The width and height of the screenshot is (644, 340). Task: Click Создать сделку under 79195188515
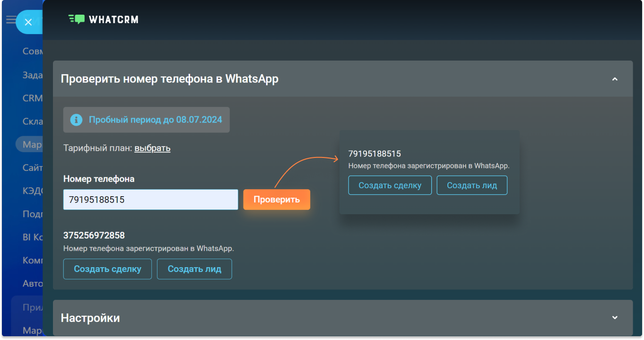point(390,185)
